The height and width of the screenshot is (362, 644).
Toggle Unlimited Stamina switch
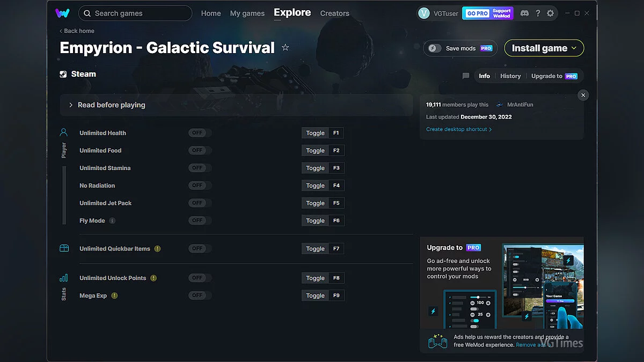pyautogui.click(x=200, y=168)
